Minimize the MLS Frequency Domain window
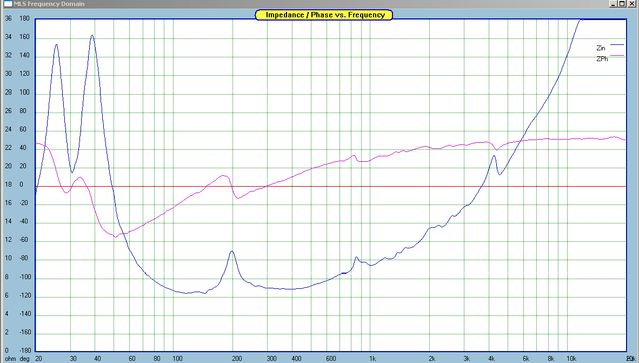 coord(613,4)
